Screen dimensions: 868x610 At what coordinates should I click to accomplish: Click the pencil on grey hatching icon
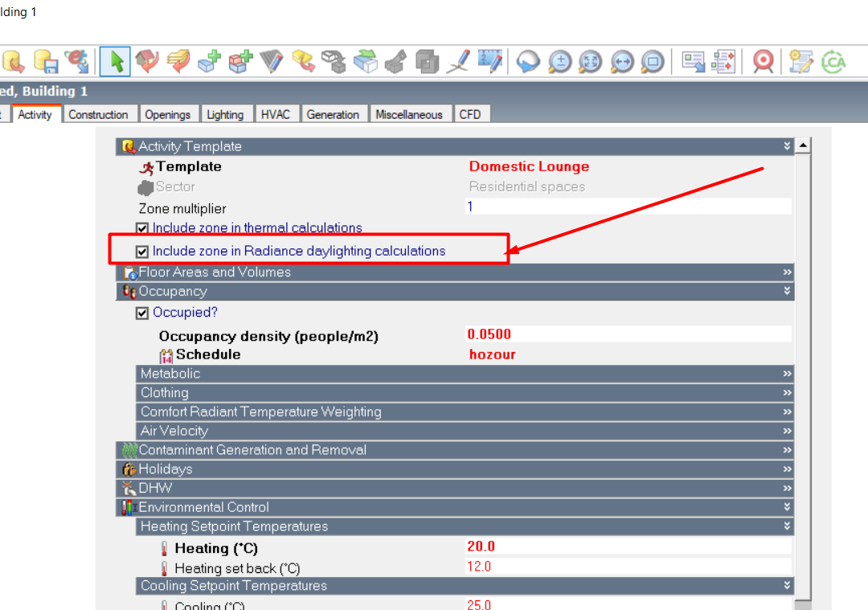click(x=272, y=61)
